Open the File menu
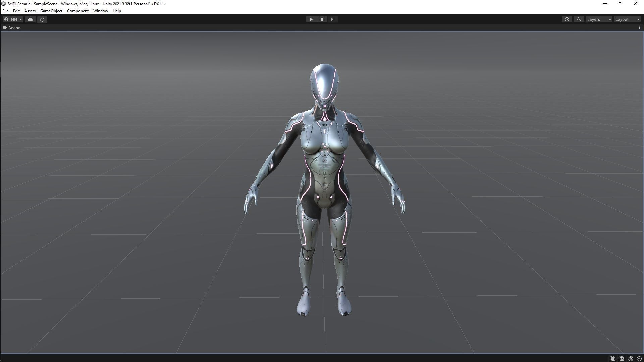This screenshot has width=644, height=362. tap(5, 11)
